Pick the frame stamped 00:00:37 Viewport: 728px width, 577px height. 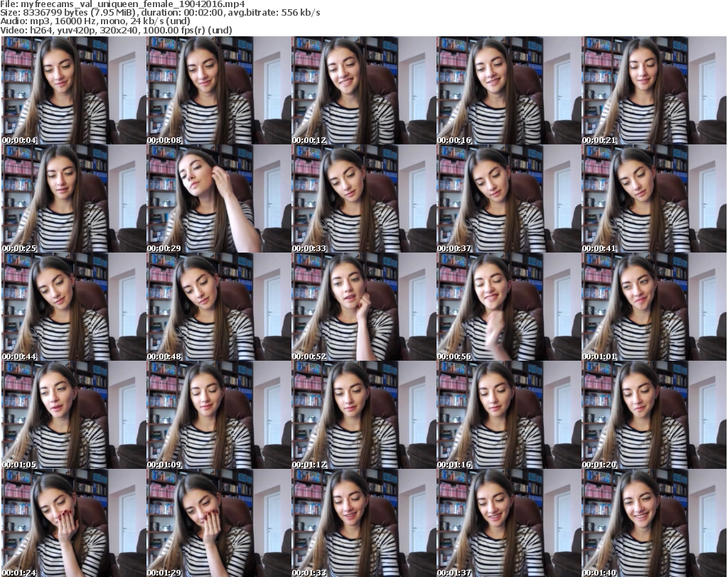coord(508,198)
